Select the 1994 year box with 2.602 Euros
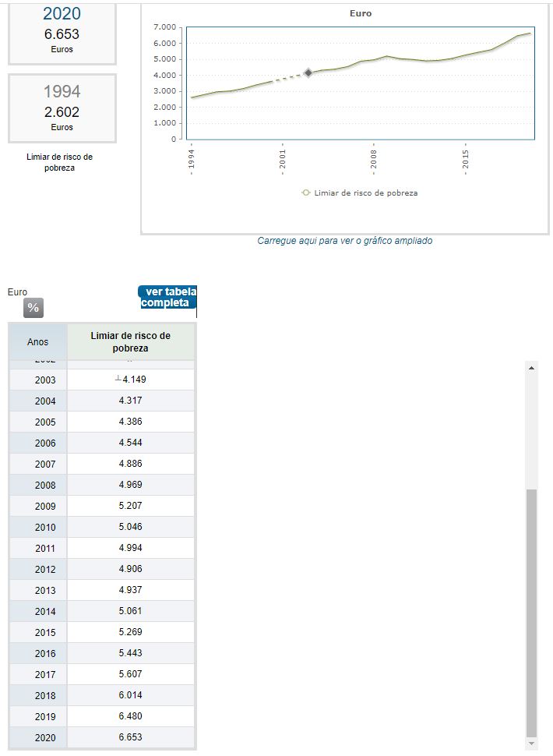The height and width of the screenshot is (756, 553). pos(62,108)
